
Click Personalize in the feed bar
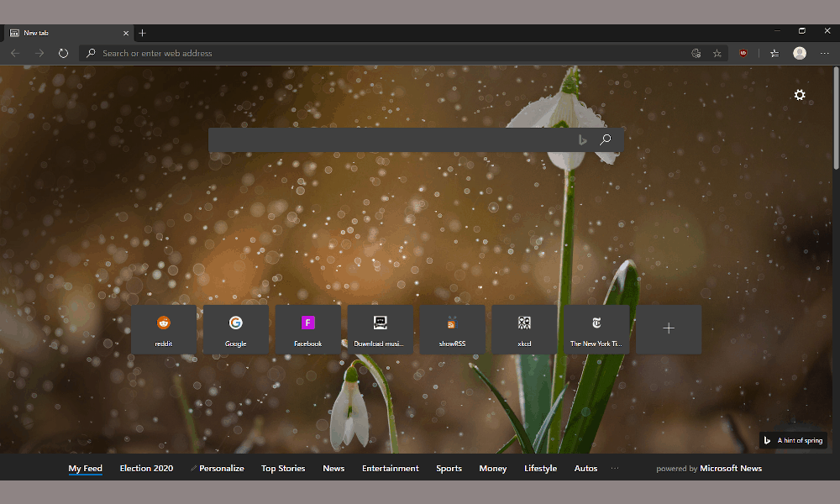tap(218, 468)
